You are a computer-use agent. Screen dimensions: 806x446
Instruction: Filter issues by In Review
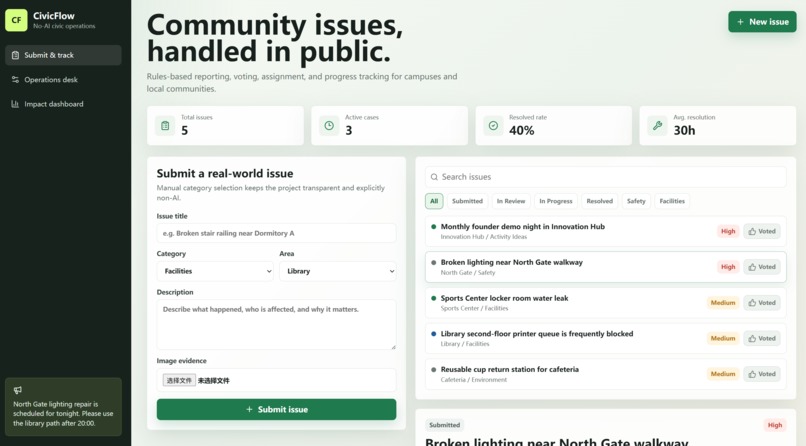[511, 201]
